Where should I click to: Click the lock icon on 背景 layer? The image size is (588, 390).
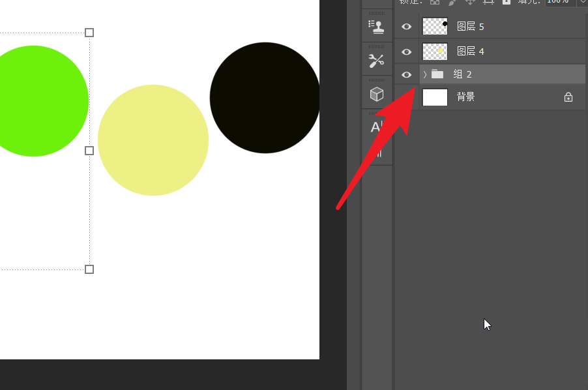(568, 97)
